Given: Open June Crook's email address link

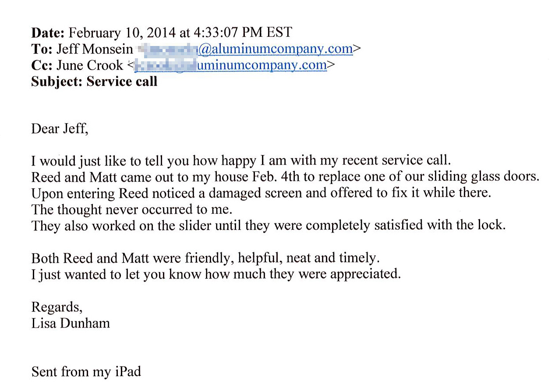Looking at the screenshot, I should [230, 65].
